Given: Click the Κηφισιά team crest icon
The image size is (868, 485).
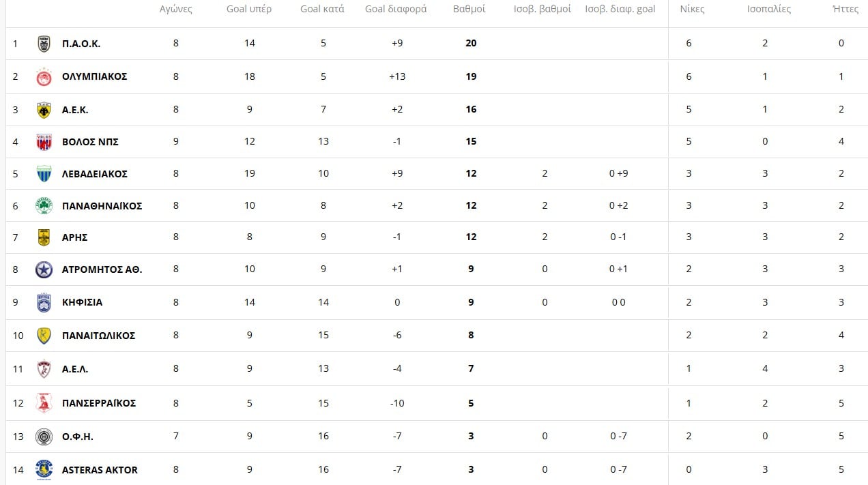Looking at the screenshot, I should (44, 302).
